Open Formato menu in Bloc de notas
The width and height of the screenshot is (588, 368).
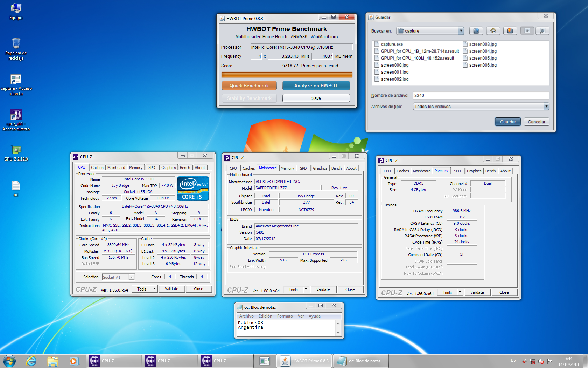click(x=285, y=316)
